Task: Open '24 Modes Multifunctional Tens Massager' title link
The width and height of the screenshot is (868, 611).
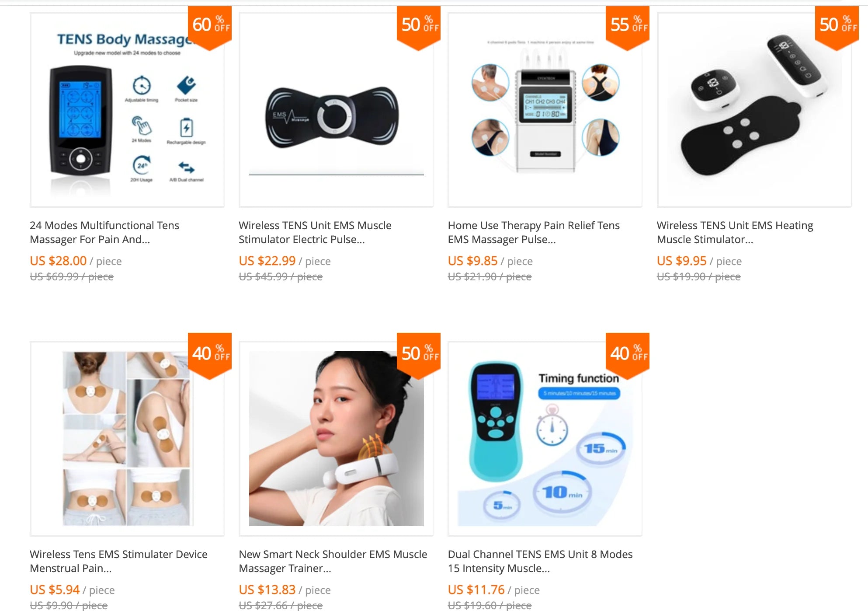Action: point(104,232)
